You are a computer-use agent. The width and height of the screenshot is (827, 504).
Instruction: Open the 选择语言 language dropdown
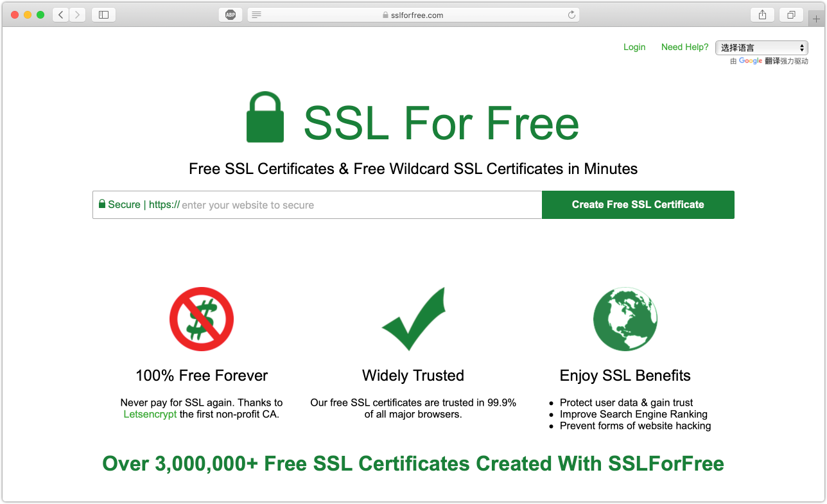click(x=762, y=48)
